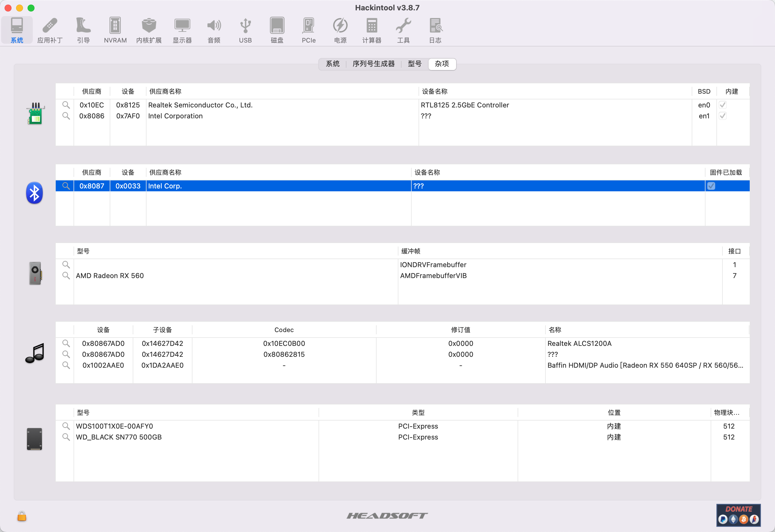This screenshot has height=532, width=775.
Task: Click the DONATE button
Action: click(738, 515)
